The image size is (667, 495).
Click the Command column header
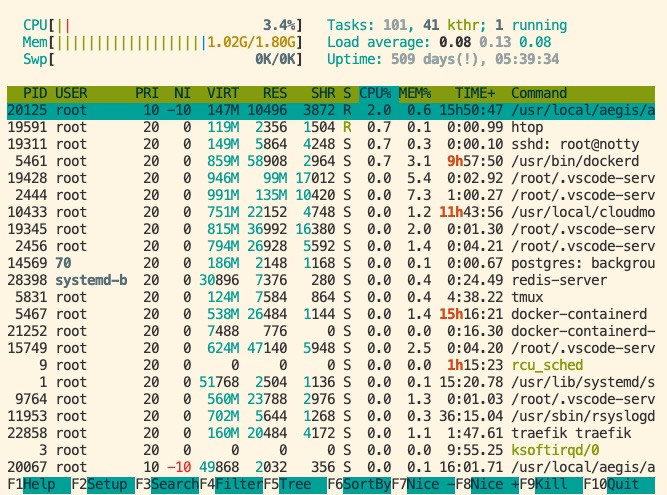tap(539, 93)
